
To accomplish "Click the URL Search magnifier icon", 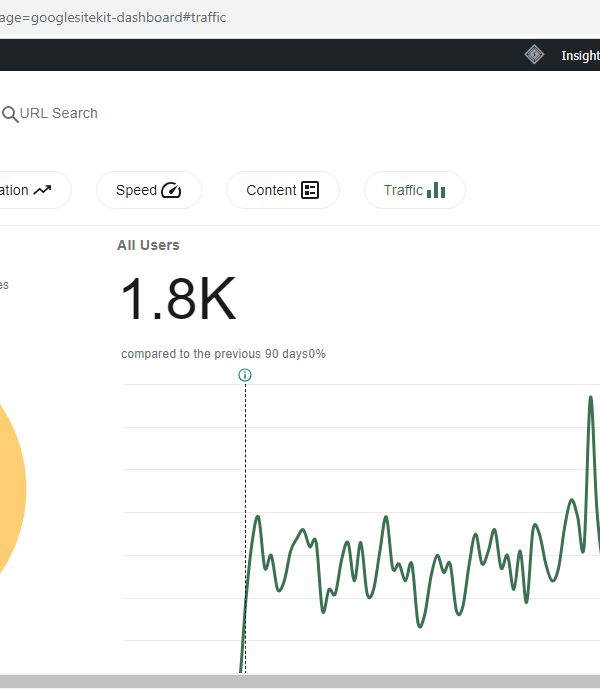I will [x=10, y=114].
